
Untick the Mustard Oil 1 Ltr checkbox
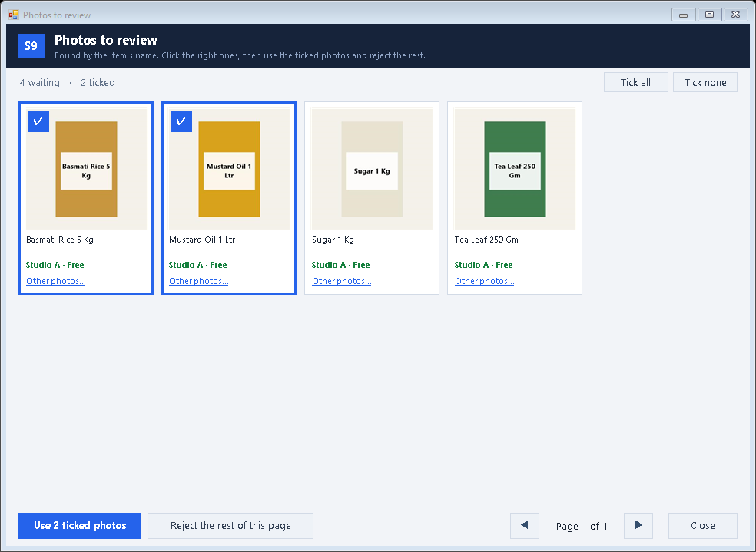[x=181, y=121]
